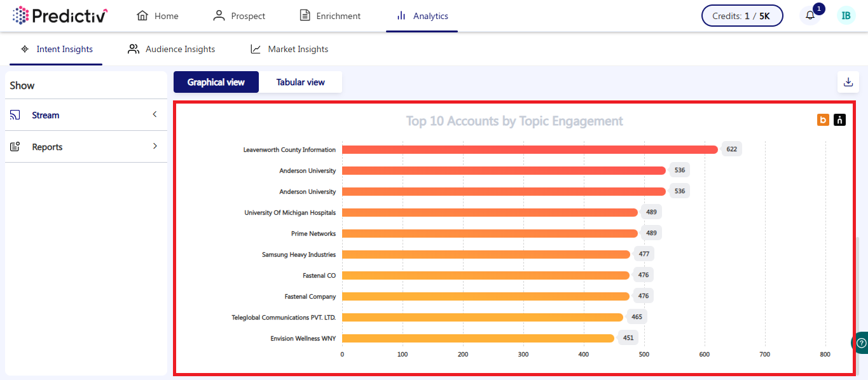Click the Home house icon

click(x=142, y=16)
